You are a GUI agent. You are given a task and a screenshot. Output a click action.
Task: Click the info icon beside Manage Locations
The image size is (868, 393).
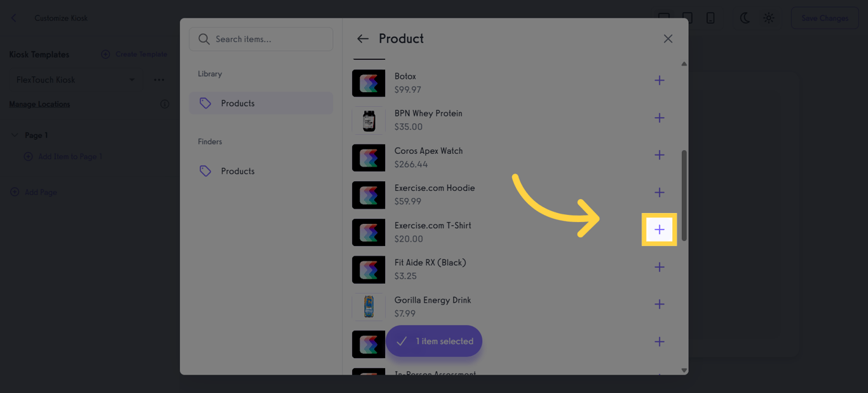coord(165,104)
